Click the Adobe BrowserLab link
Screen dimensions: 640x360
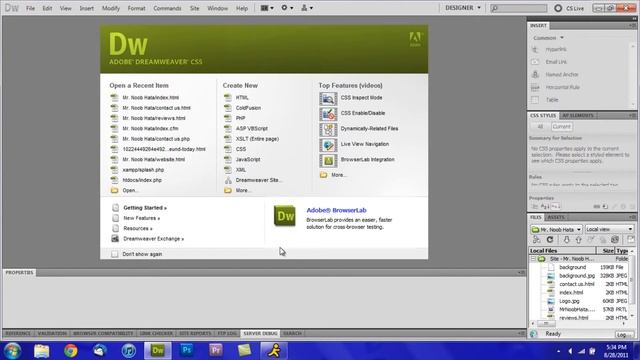[x=336, y=210]
